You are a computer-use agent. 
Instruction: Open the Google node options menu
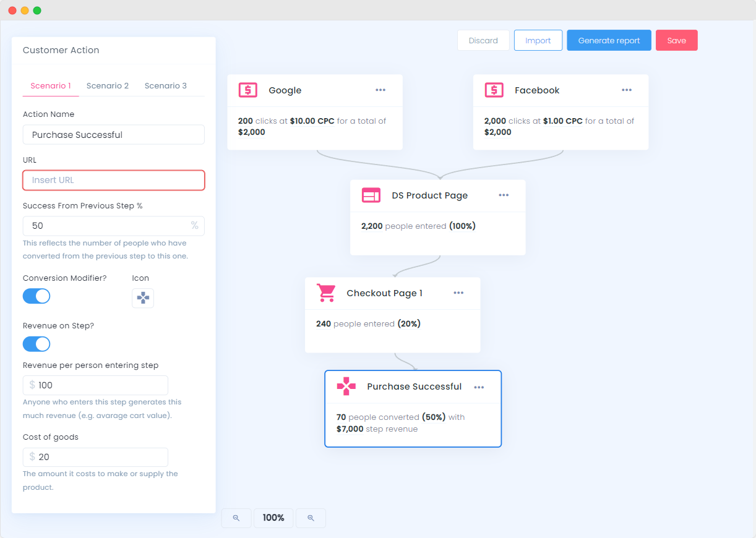[380, 90]
